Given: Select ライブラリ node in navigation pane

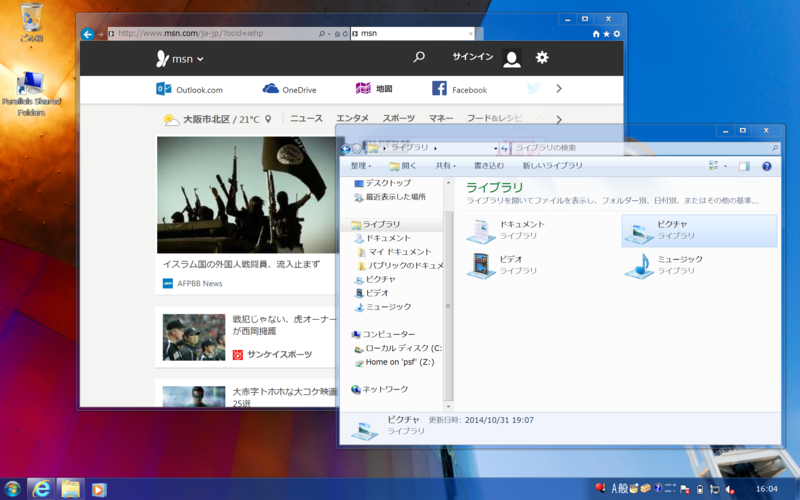Looking at the screenshot, I should 376,224.
